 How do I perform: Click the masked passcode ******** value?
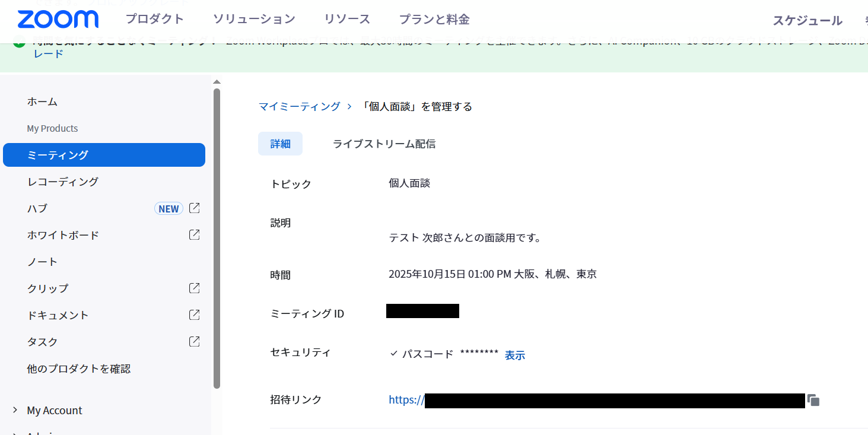point(479,354)
